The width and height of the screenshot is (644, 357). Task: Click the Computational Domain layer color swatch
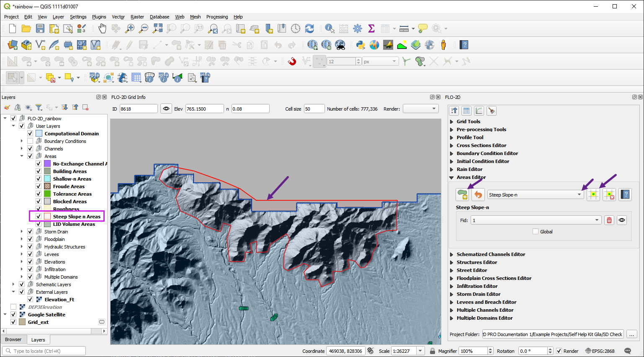[x=39, y=134]
